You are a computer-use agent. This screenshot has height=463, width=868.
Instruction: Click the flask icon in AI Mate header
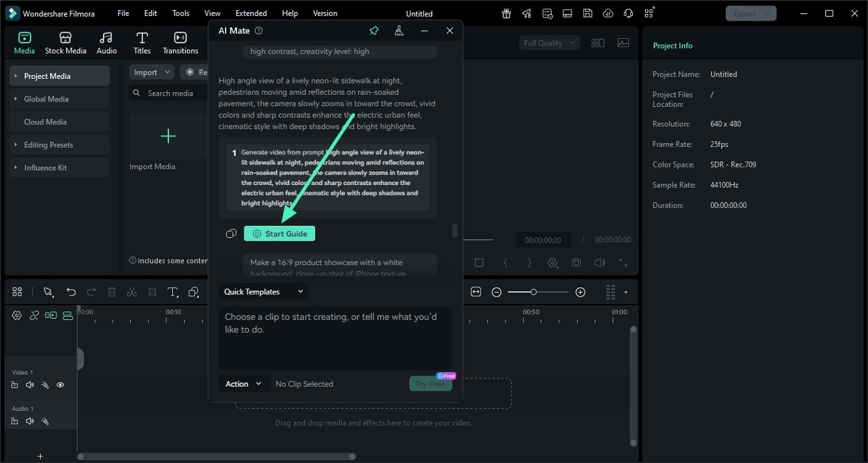click(399, 31)
